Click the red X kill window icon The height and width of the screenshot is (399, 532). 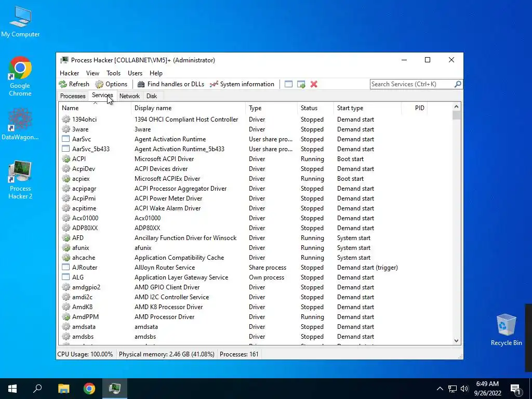click(314, 84)
